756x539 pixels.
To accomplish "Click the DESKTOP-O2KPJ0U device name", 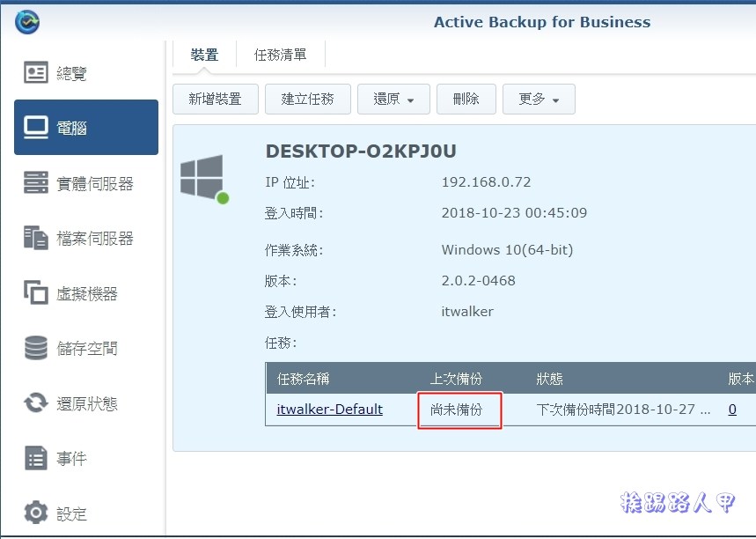I will click(361, 151).
